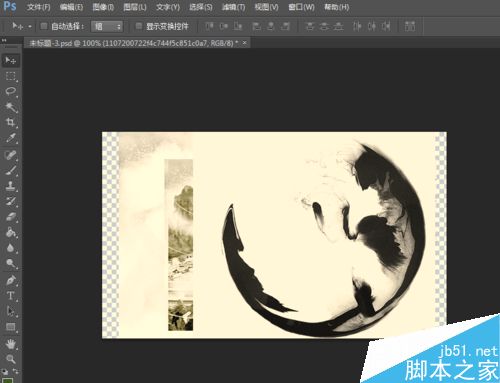
Task: Select the Healing Brush tool
Action: coord(11,155)
